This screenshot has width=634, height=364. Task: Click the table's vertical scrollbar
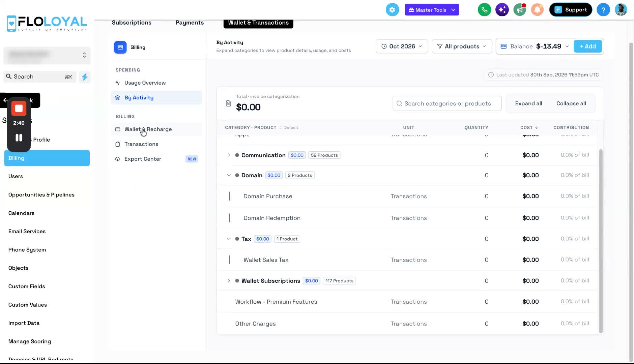pyautogui.click(x=600, y=241)
